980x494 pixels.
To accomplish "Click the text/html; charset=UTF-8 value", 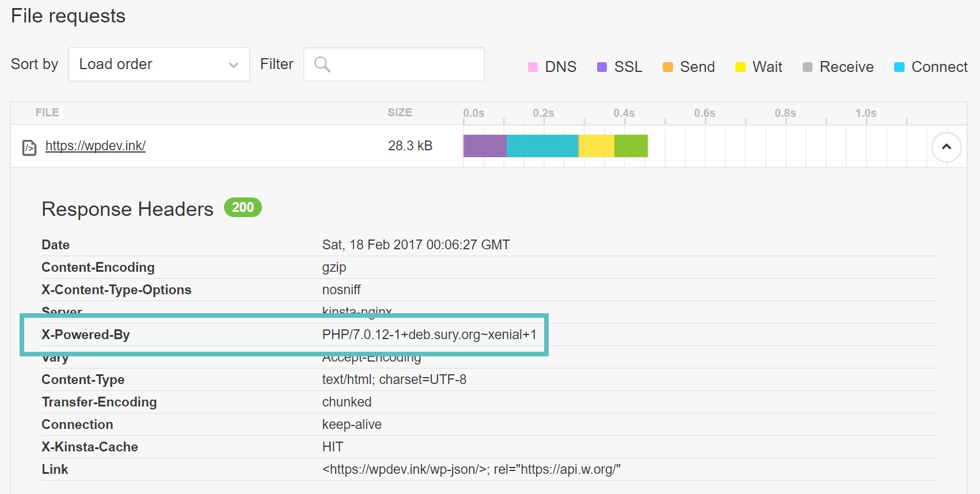I will 394,379.
